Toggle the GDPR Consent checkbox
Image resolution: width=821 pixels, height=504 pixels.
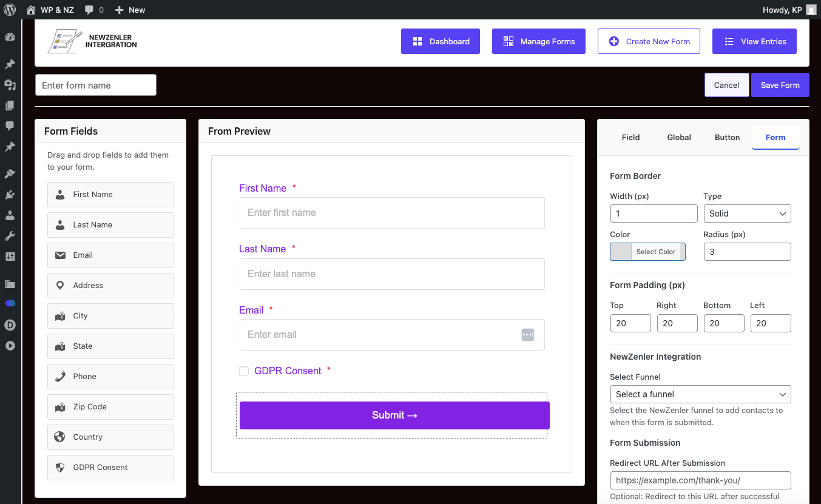click(x=244, y=371)
